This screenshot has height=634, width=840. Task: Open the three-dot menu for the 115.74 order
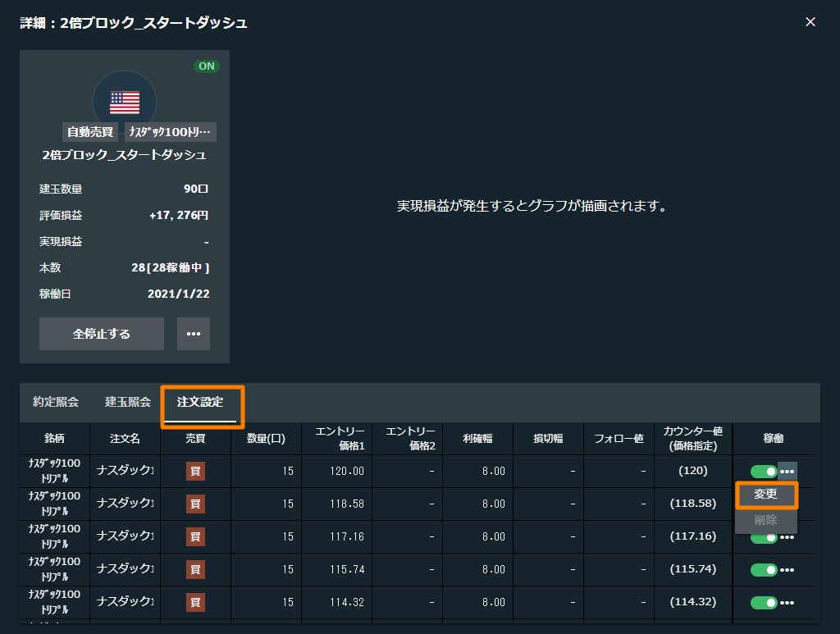(x=787, y=570)
